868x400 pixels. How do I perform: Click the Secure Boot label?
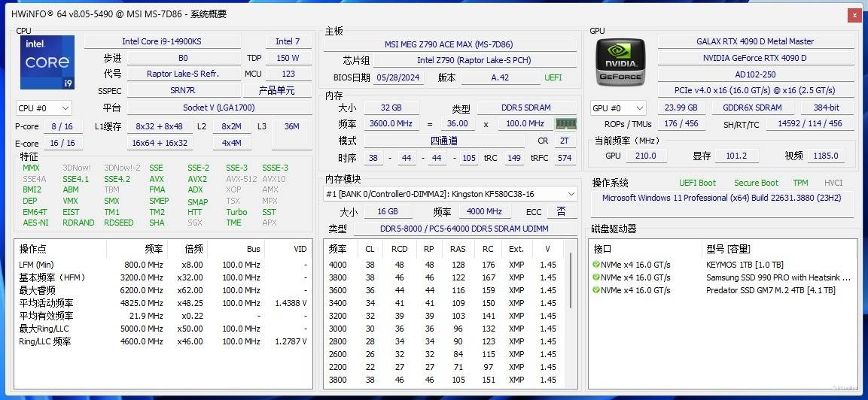[756, 183]
